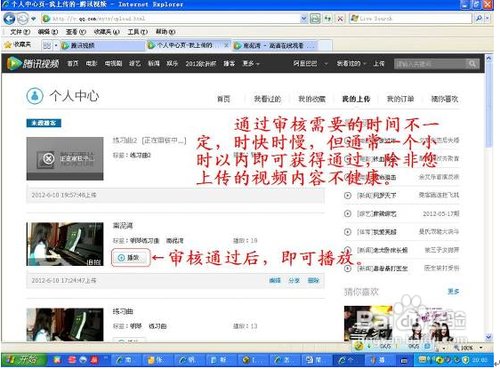Click the Tencent Video logo
500x369 pixels.
33,63
